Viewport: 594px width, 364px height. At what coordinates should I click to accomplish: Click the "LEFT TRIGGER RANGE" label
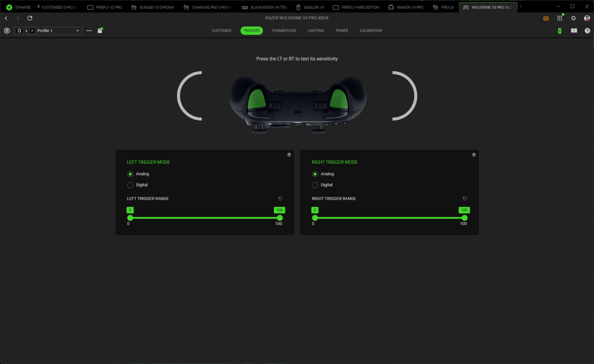coord(148,199)
